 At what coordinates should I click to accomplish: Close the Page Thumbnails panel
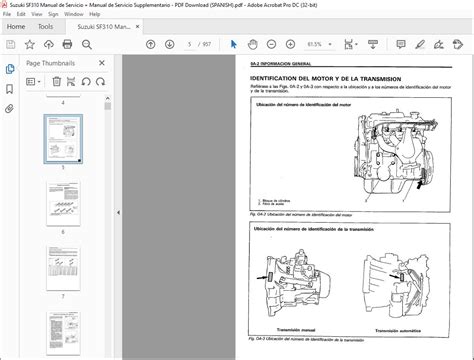102,63
